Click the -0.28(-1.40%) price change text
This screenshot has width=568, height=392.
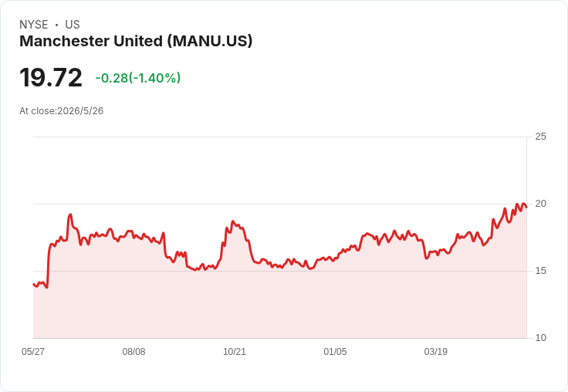click(x=138, y=78)
